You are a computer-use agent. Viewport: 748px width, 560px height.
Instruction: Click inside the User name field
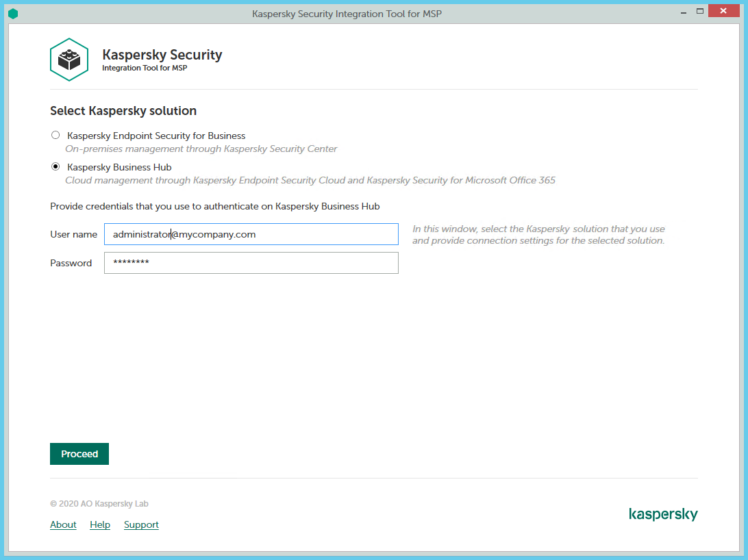tap(251, 234)
